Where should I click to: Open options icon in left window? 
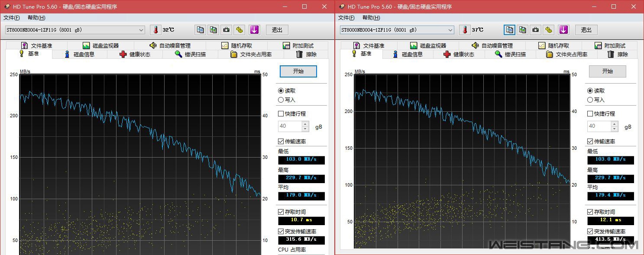click(x=239, y=30)
